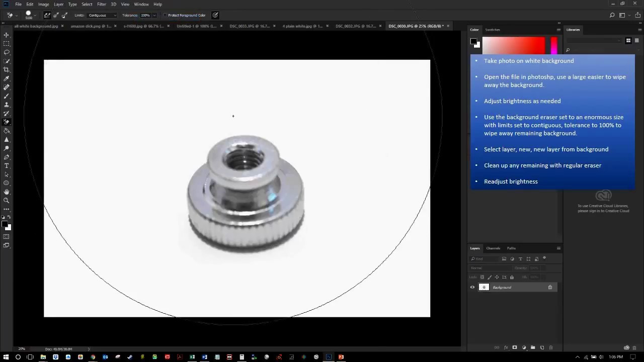Open Windows Start button

click(6, 357)
